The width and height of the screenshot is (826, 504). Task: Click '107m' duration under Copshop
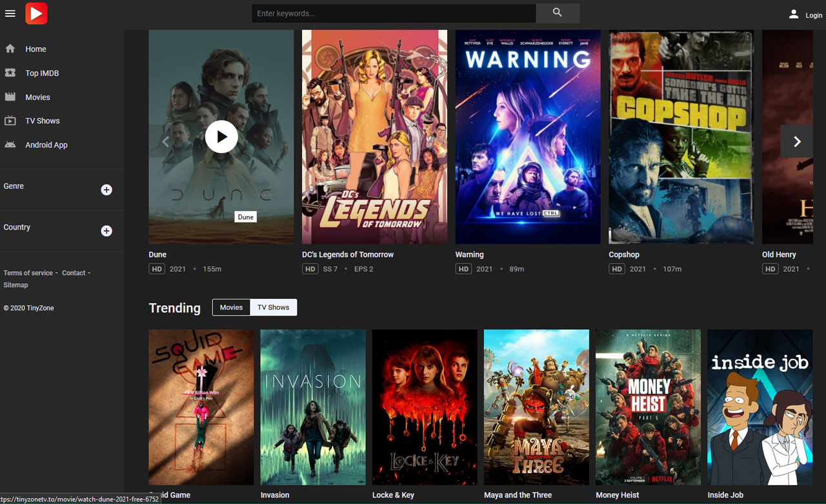coord(672,269)
